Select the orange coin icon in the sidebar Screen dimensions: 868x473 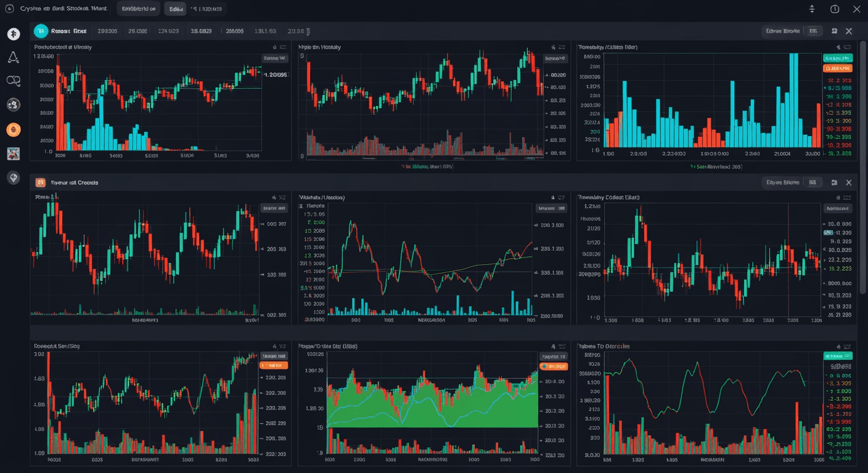[14, 130]
